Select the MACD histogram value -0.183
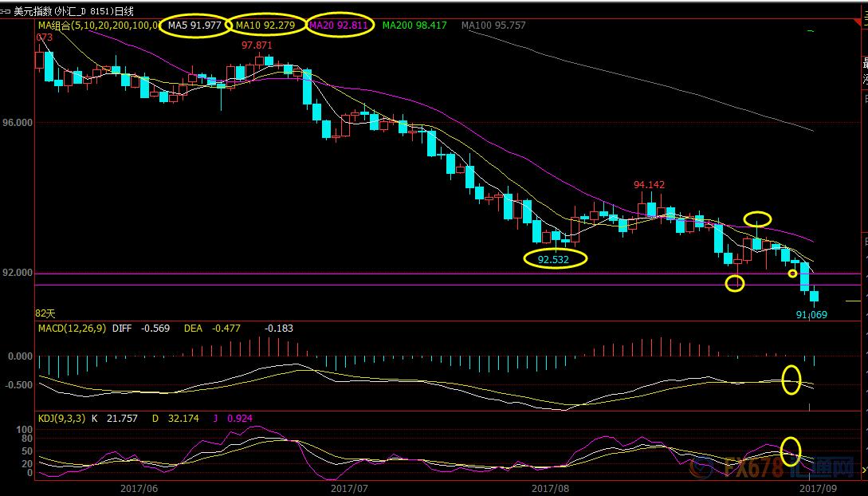 279,329
